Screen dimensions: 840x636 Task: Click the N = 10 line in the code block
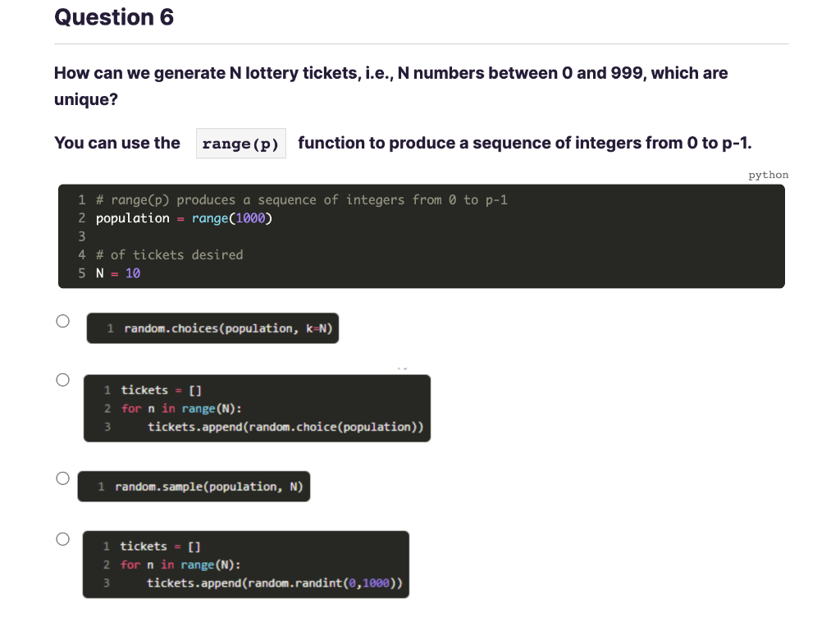pos(115,272)
